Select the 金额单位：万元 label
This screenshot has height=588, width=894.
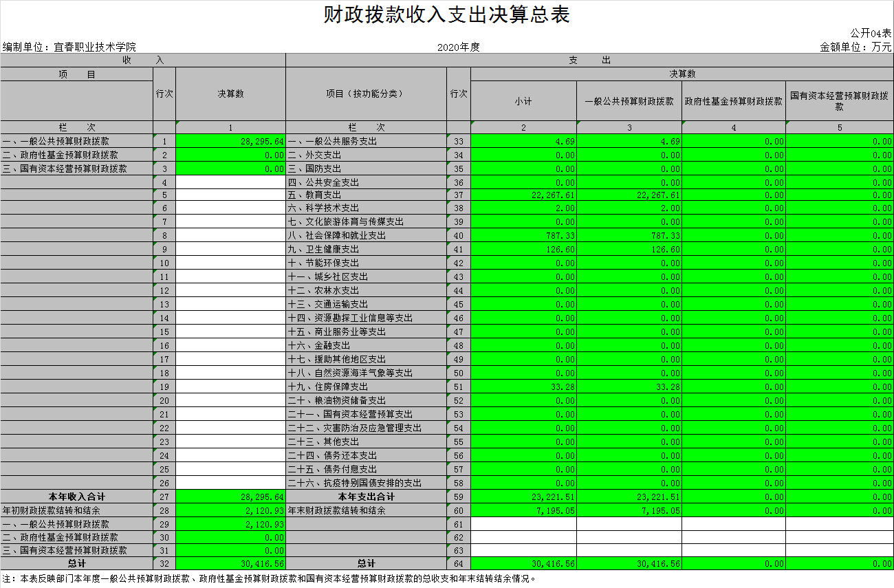[855, 47]
